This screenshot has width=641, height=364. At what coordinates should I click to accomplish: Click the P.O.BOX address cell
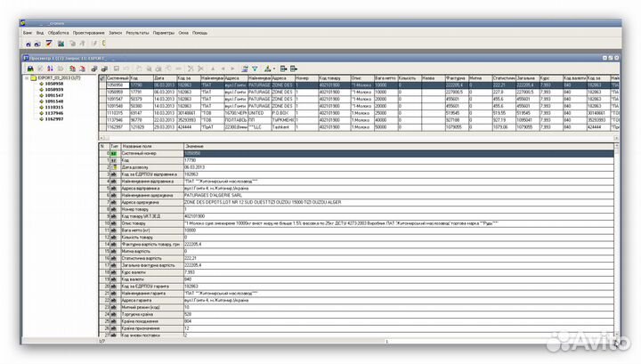tap(283, 113)
